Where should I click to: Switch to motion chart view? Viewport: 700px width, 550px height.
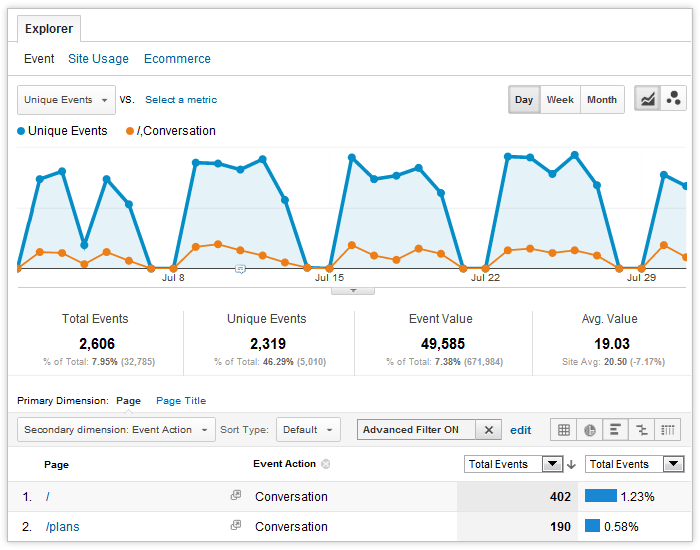click(x=674, y=100)
